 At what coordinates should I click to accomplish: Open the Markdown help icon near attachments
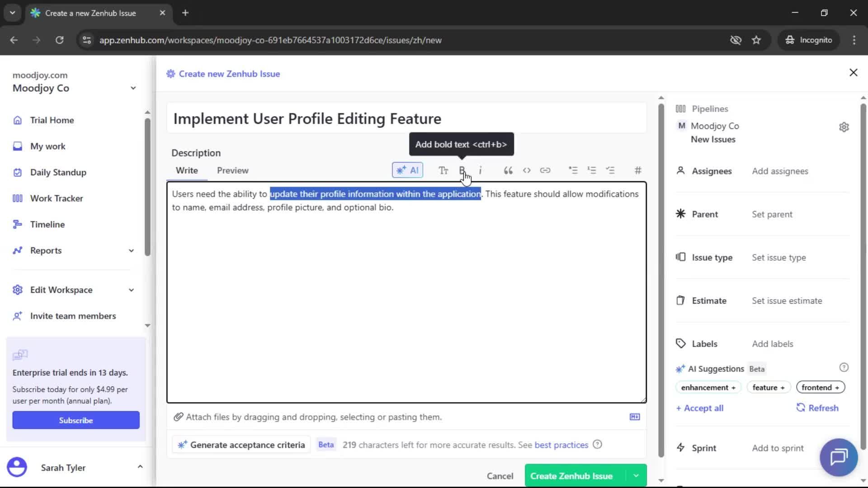tap(634, 417)
